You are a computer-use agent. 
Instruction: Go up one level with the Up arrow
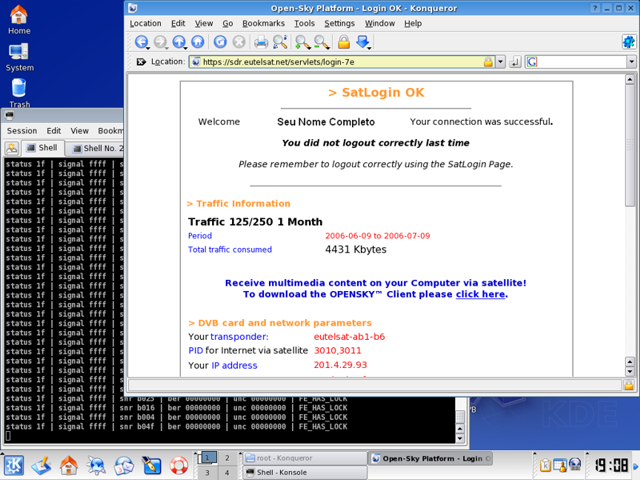(179, 42)
